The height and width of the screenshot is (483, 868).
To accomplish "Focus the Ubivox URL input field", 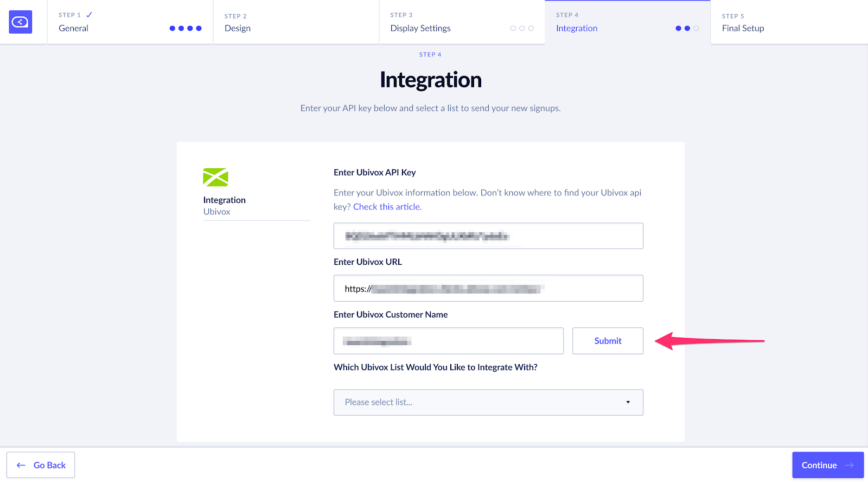I will pos(488,288).
